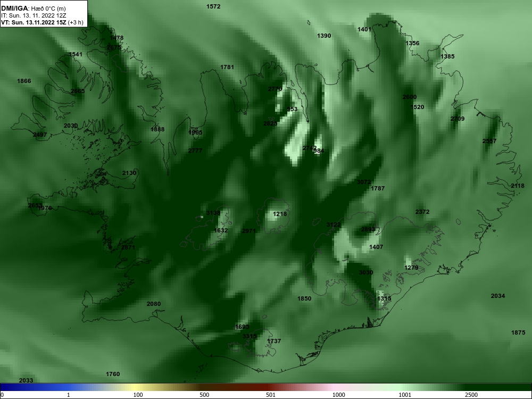Click the 1478 value on the map
The height and width of the screenshot is (399, 532).
[117, 38]
